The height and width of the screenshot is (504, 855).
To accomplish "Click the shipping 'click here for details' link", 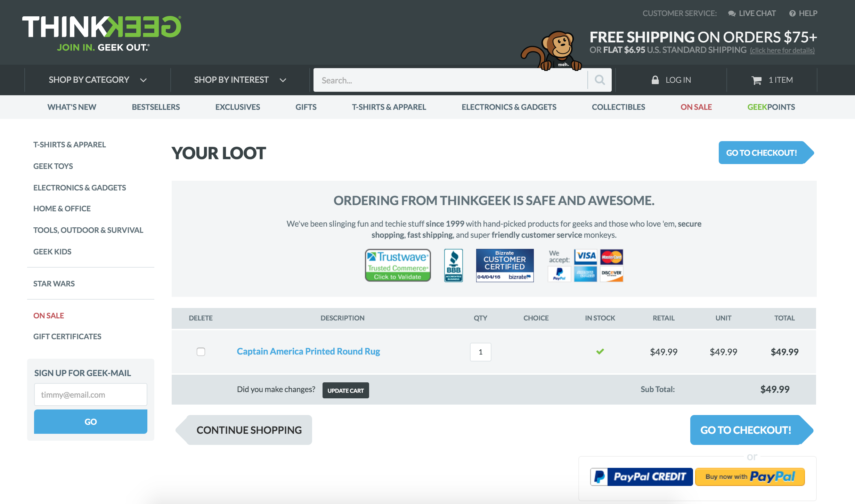I will (782, 50).
